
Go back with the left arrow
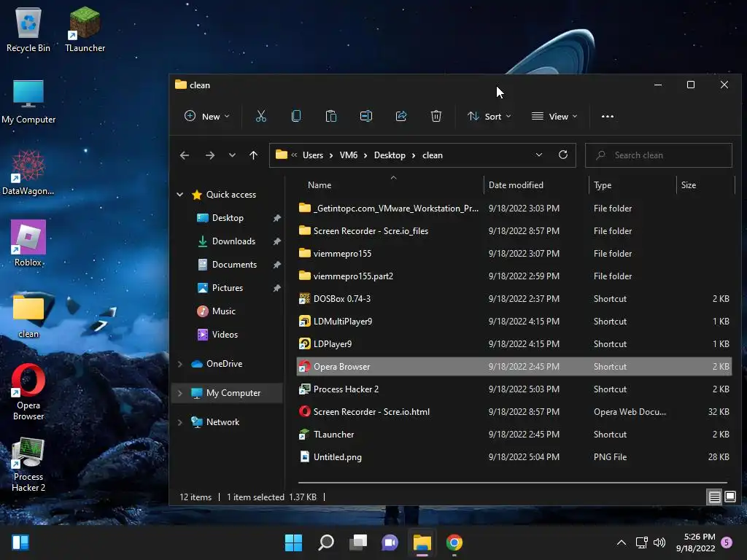click(185, 155)
